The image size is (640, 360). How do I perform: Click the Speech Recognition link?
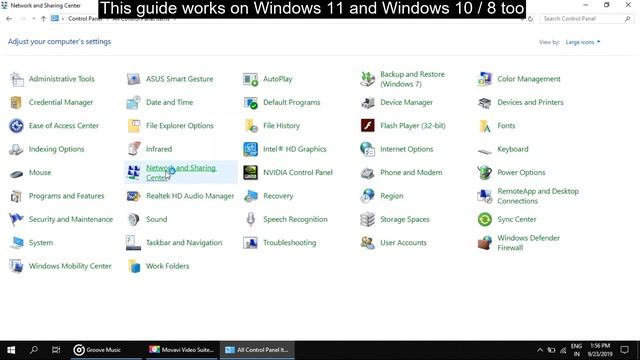click(x=295, y=220)
